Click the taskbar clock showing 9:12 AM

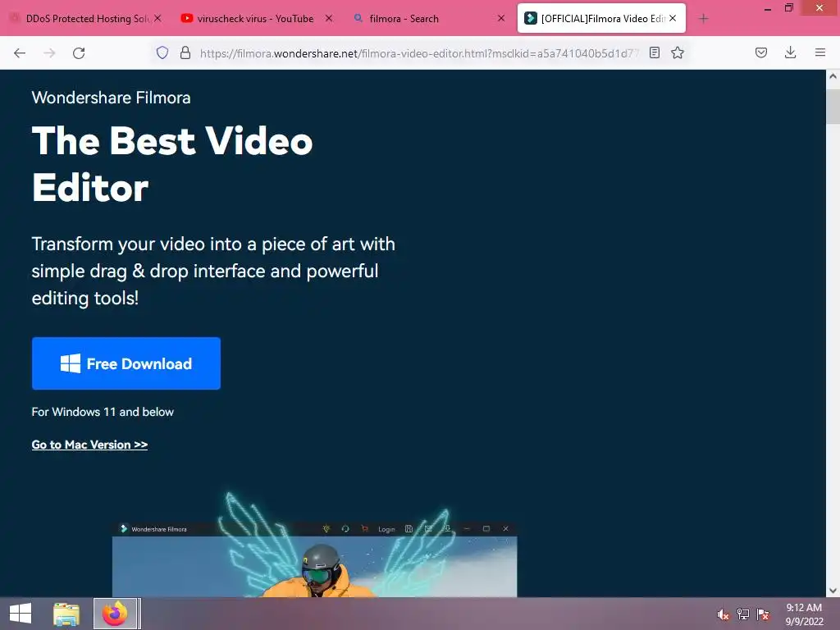pos(804,614)
